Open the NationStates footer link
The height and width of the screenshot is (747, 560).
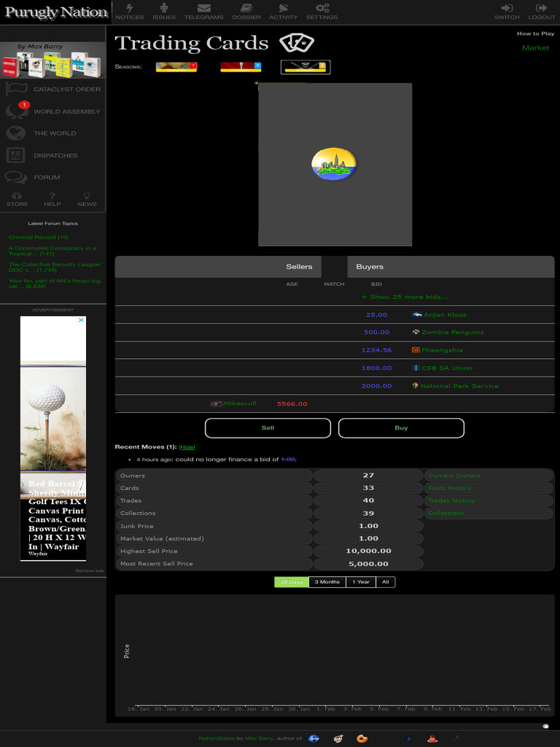(x=216, y=738)
